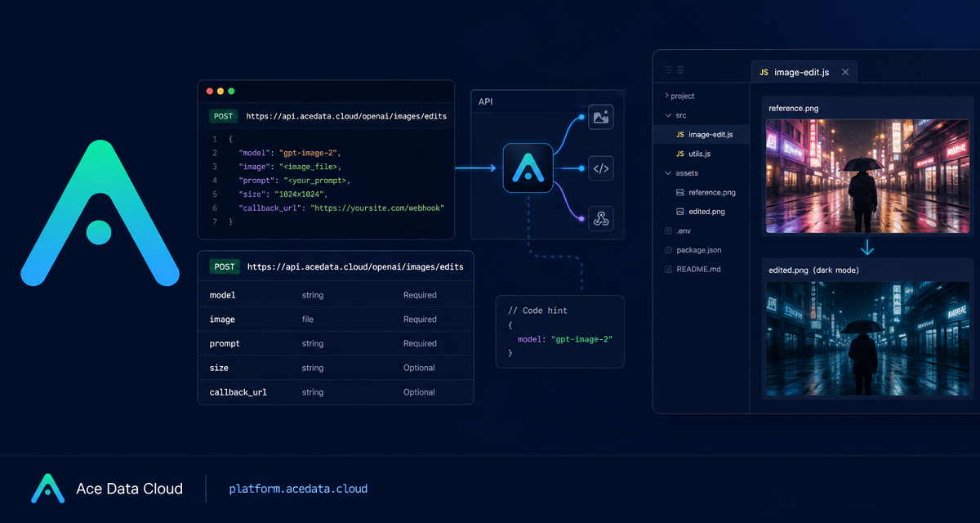Screen dimensions: 980x523
Task: Open edited.png in the assets folder
Action: pos(707,212)
